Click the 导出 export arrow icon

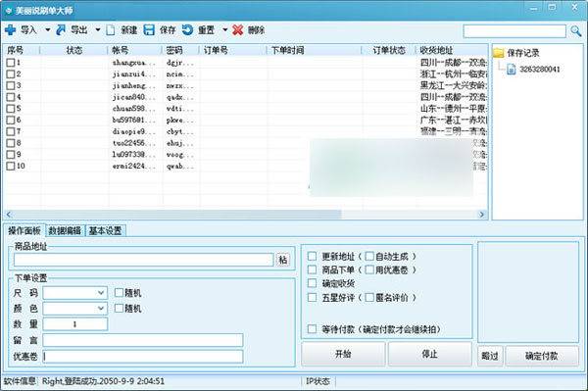[x=61, y=30]
